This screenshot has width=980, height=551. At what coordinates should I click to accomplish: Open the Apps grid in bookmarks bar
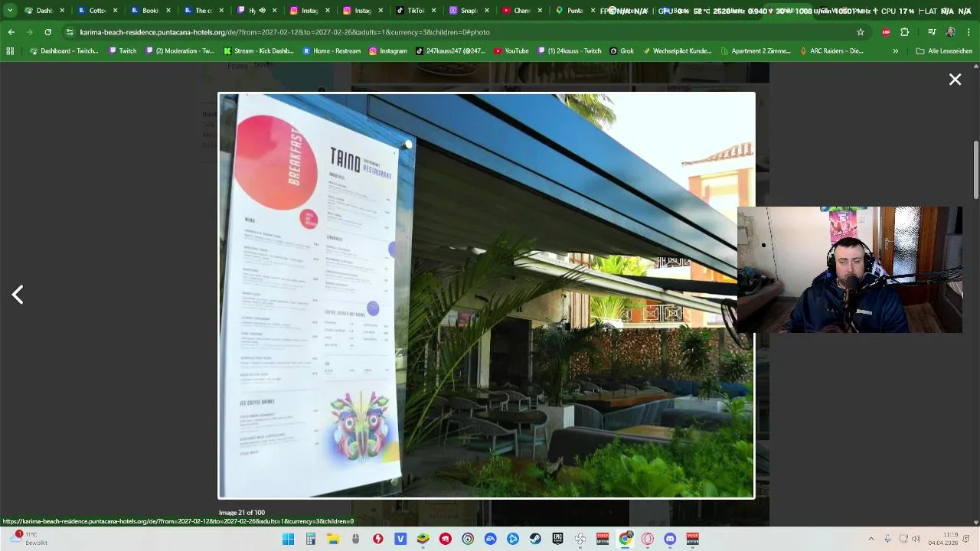(10, 51)
